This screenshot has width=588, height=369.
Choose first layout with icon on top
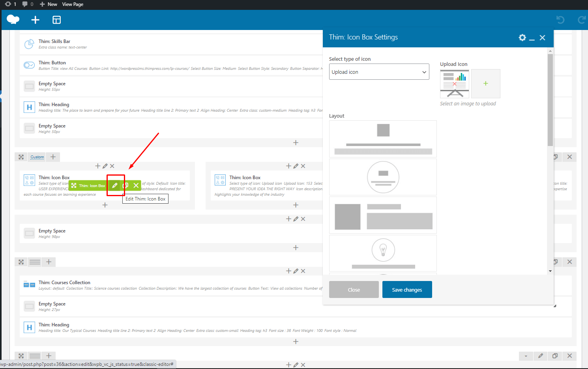coord(383,139)
